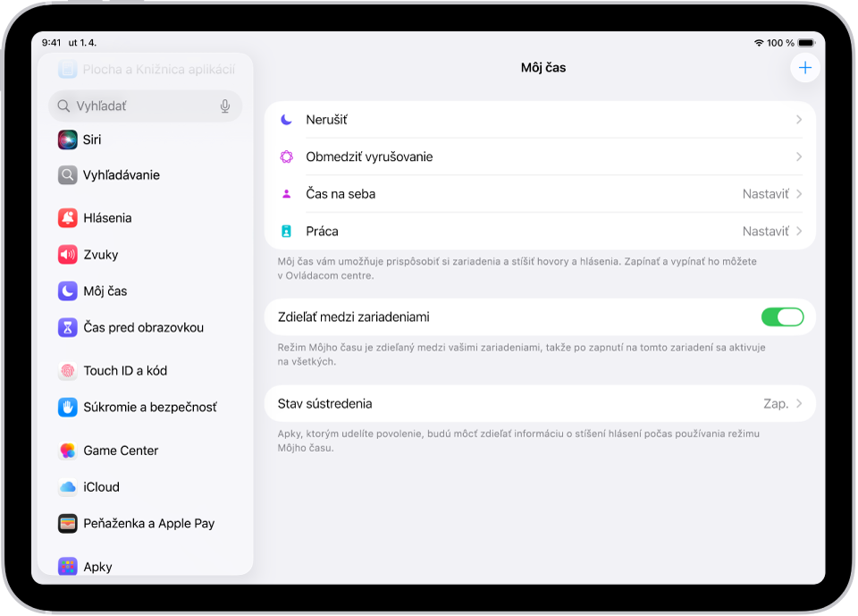Select Vyhľadávanie in sidebar
This screenshot has width=858, height=616.
[x=145, y=175]
